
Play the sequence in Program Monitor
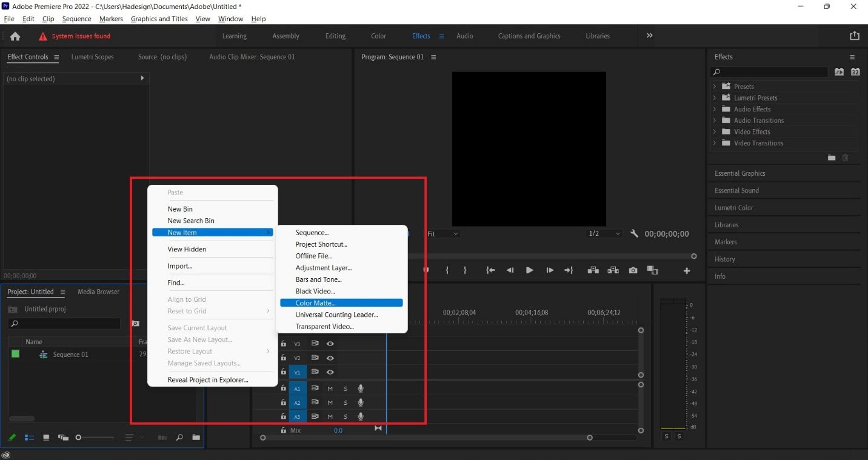529,270
